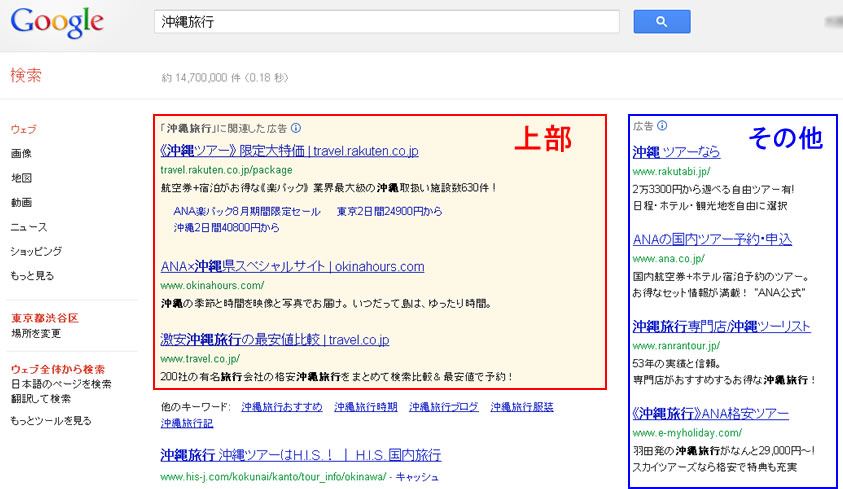Open ANA楽パック8月期間限定セール sitelink
This screenshot has height=489, width=843.
[247, 211]
